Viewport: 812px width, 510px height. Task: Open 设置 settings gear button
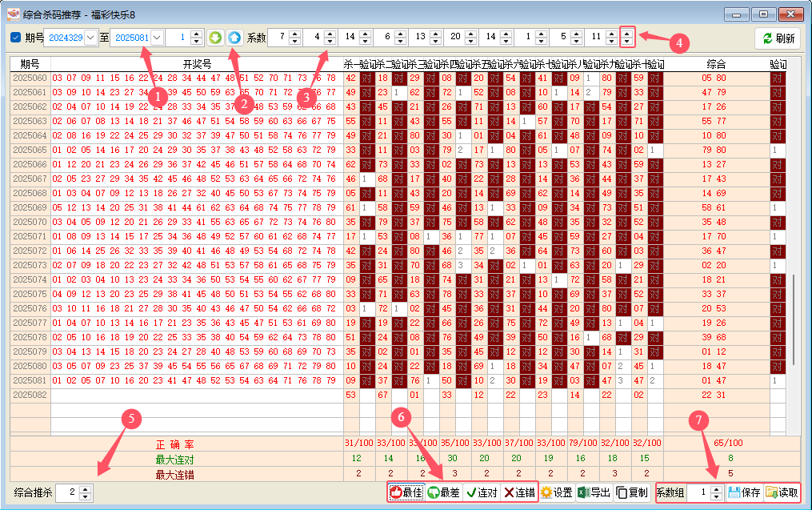(556, 492)
